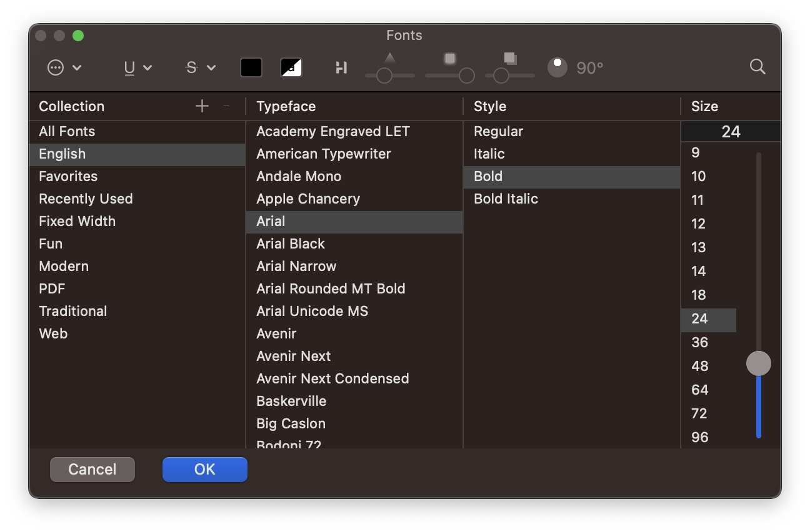
Task: Select the Bold style
Action: (x=487, y=176)
